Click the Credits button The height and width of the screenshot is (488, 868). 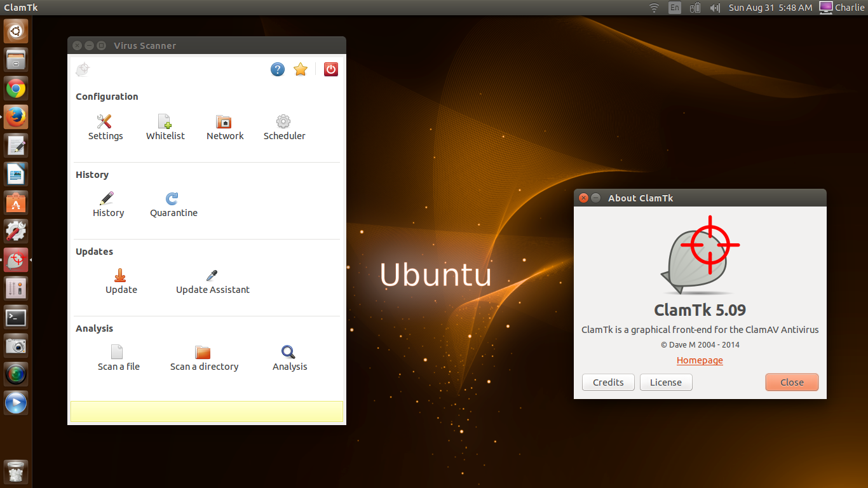[608, 382]
